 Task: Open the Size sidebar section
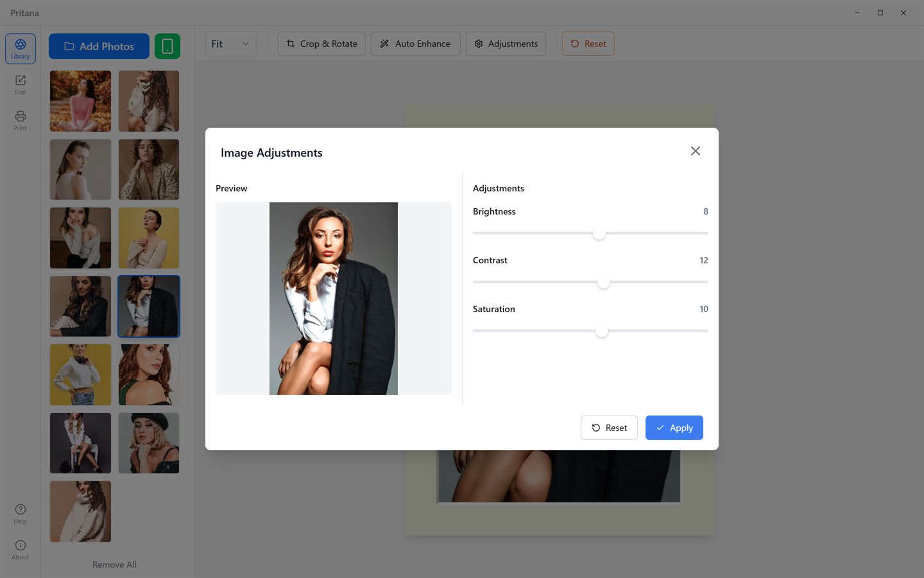(x=21, y=85)
